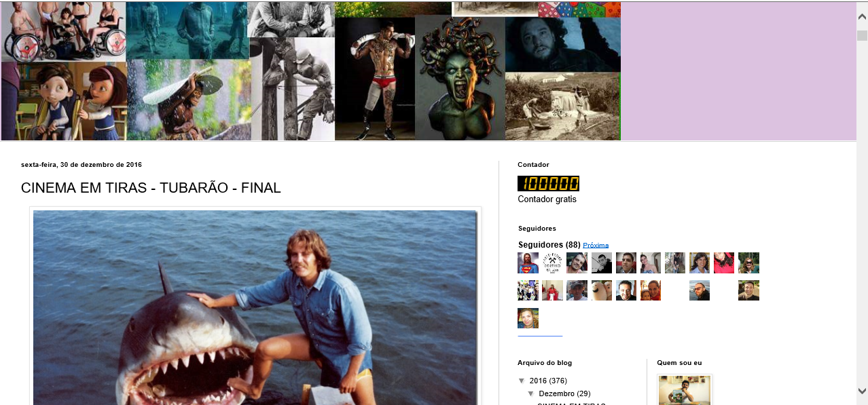This screenshot has height=405, width=868.
Task: Open the 2016 (376) archive link
Action: tap(548, 381)
